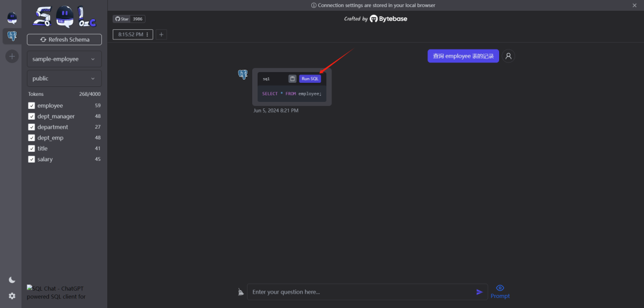Click the Prompt label text

[x=500, y=295]
